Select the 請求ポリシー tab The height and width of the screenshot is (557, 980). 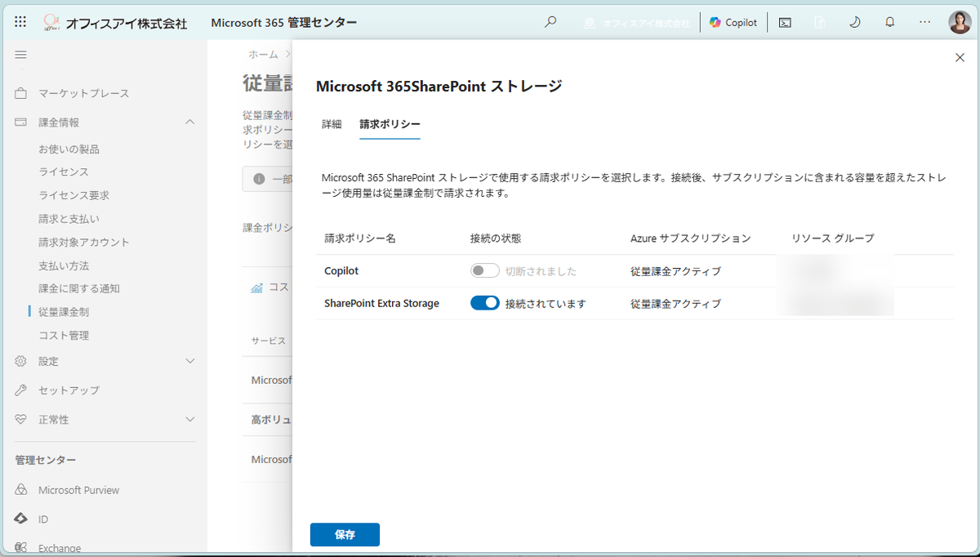tap(390, 124)
